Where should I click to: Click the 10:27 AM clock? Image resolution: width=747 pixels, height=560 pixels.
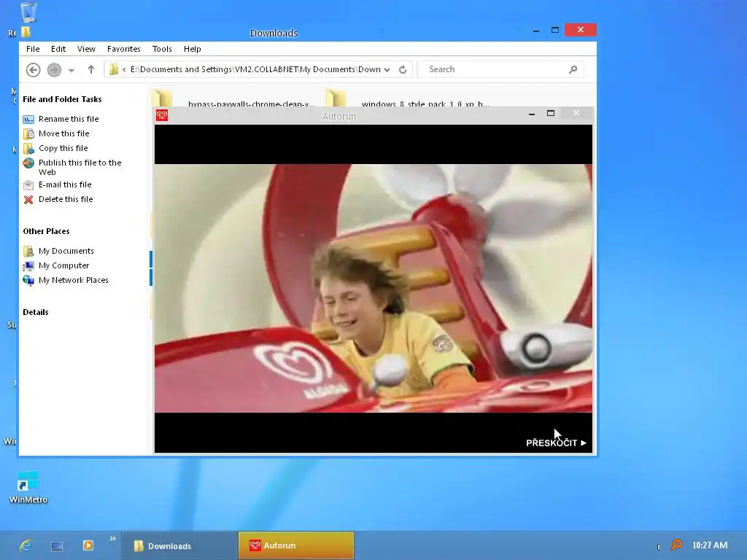709,545
